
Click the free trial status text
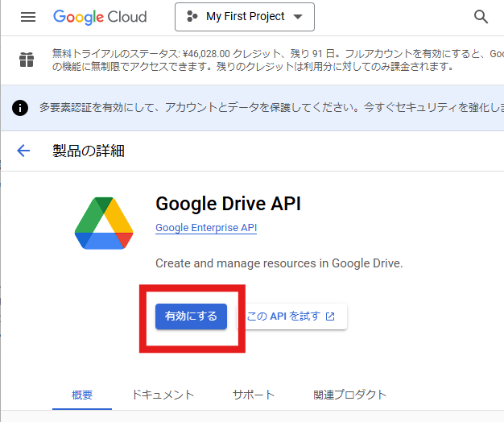(x=278, y=60)
